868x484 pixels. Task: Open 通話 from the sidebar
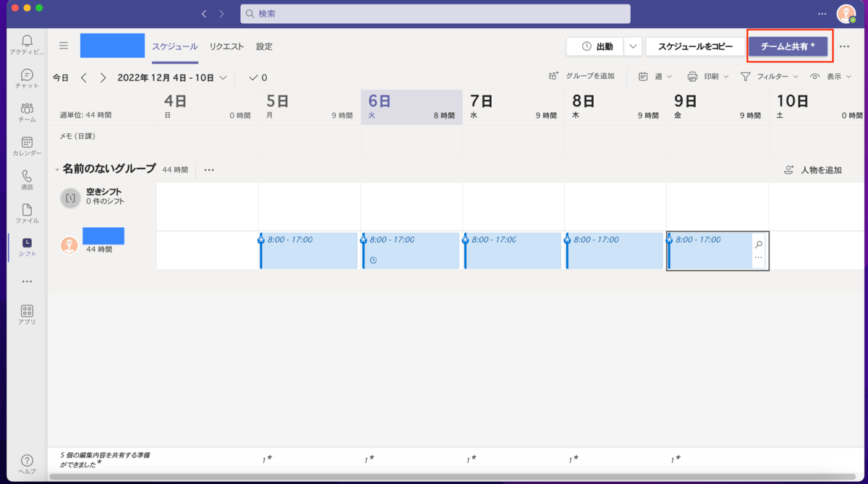(27, 179)
